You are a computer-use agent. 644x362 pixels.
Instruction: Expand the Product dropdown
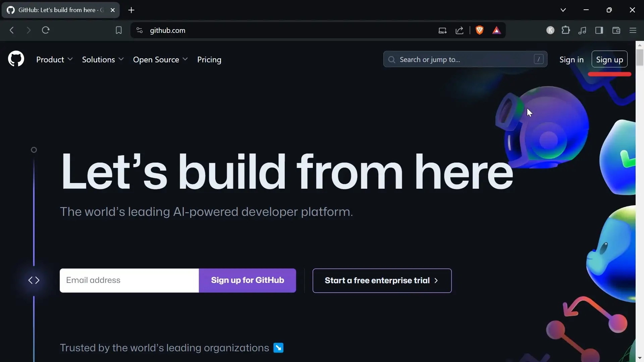(54, 59)
